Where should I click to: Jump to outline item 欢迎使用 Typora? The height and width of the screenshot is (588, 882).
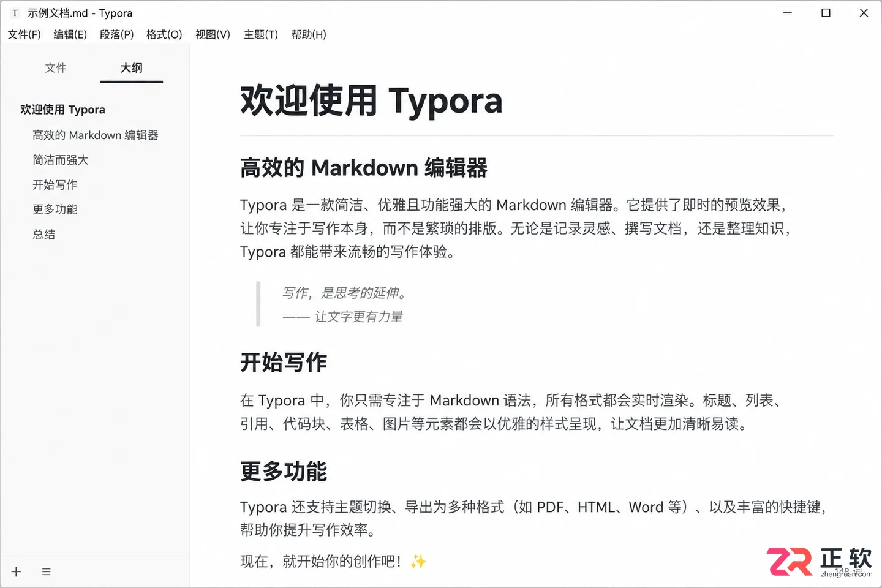tap(63, 110)
